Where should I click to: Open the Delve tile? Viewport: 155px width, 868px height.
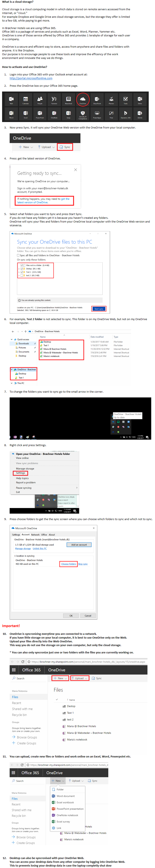click(x=140, y=100)
